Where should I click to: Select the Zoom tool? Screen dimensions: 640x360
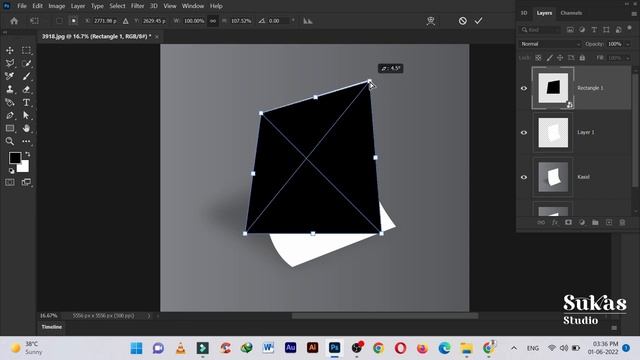click(10, 141)
